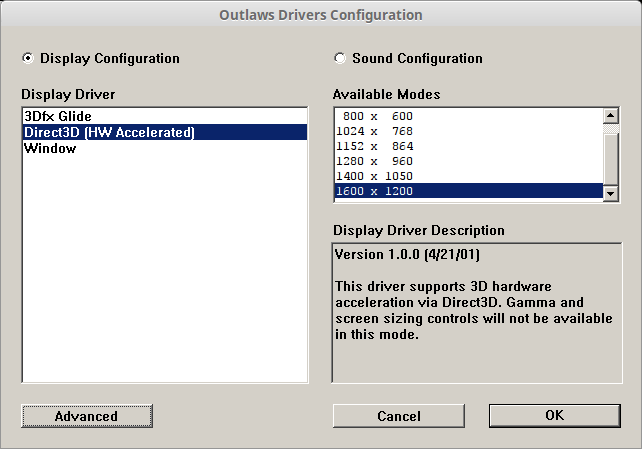Select 1024 x 768 mode
The width and height of the screenshot is (642, 449).
point(469,131)
